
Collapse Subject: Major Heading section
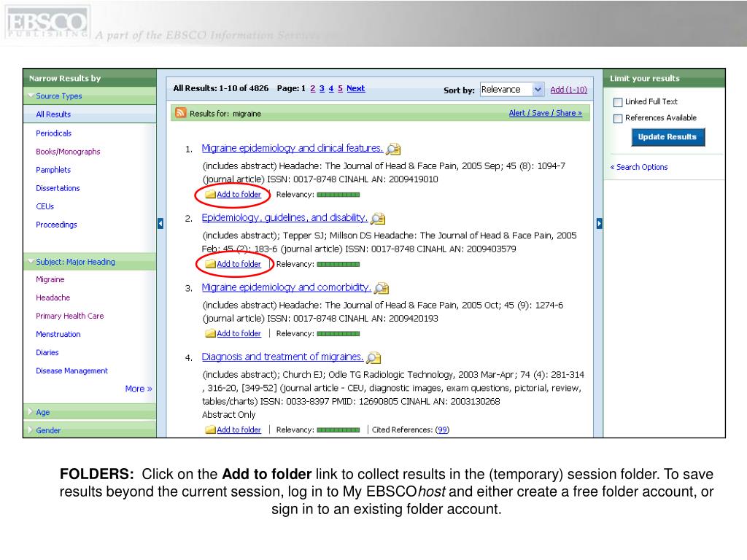pos(31,262)
